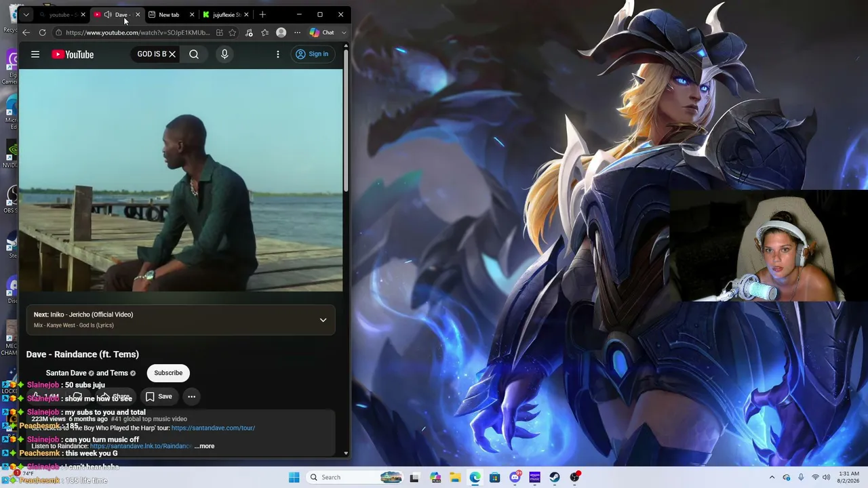Viewport: 868px width, 488px height.
Task: Open Amazon Music from the taskbar
Action: point(534,477)
